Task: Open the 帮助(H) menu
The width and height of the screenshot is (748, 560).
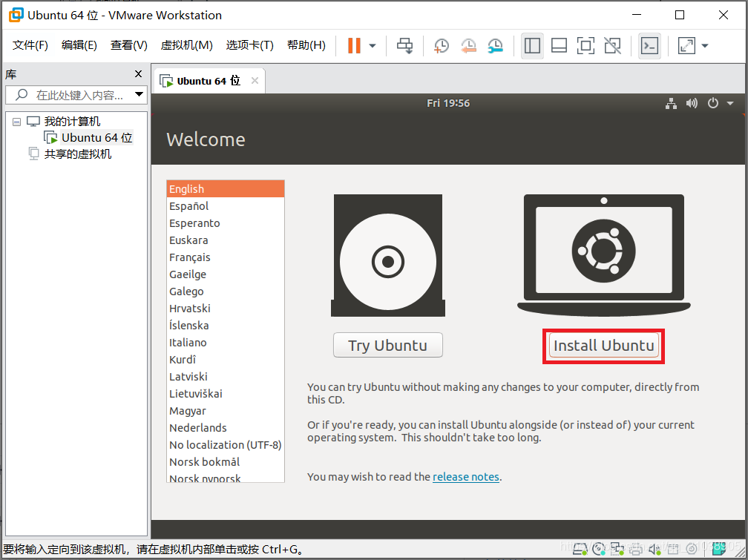Action: click(x=306, y=45)
